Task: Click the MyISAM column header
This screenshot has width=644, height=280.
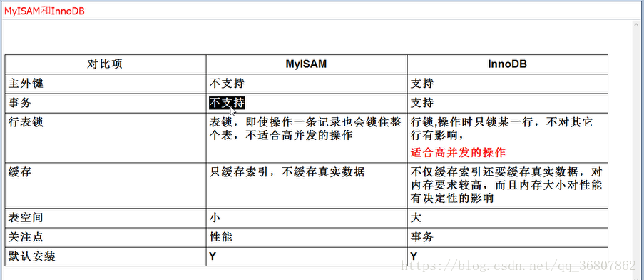Action: (306, 64)
